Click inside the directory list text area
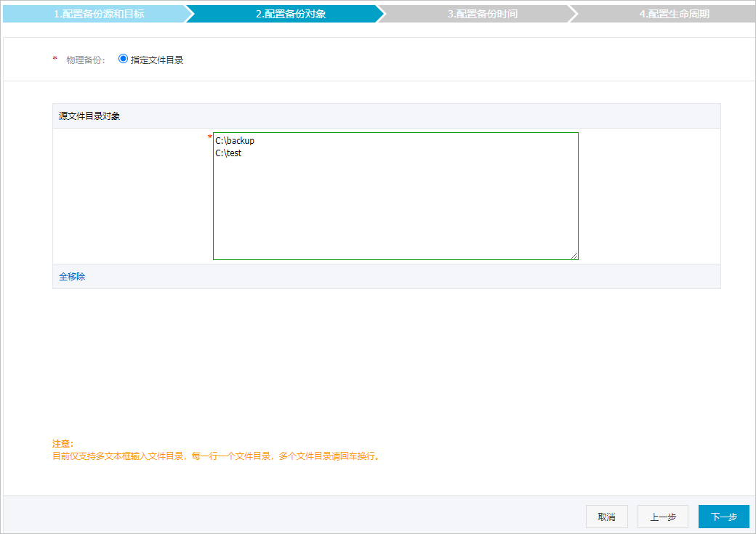 (395, 196)
